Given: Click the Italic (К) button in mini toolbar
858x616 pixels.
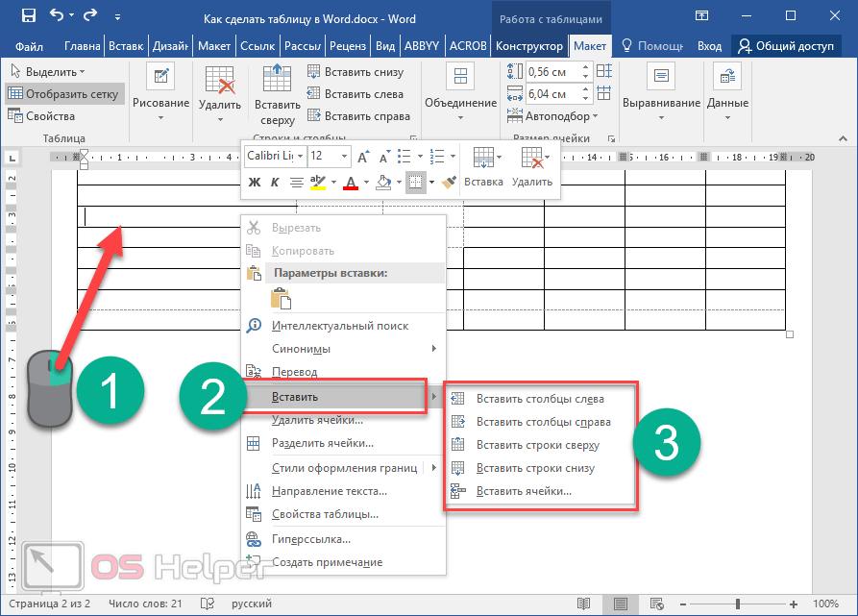Looking at the screenshot, I should point(275,182).
